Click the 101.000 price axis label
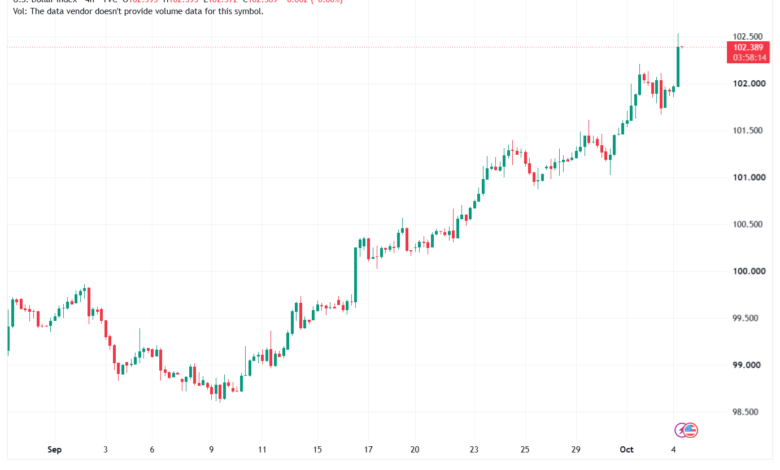The height and width of the screenshot is (470, 780). 749,177
